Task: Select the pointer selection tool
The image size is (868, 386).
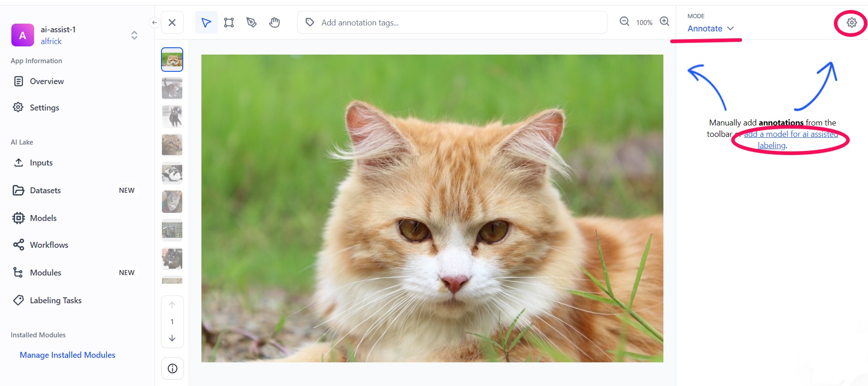Action: 206,23
